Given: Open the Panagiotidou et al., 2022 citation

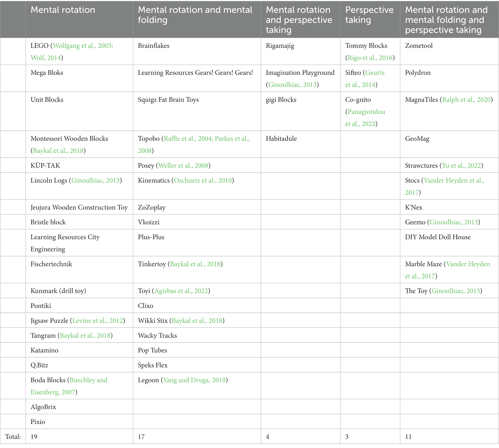Looking at the screenshot, I should coord(365,118).
